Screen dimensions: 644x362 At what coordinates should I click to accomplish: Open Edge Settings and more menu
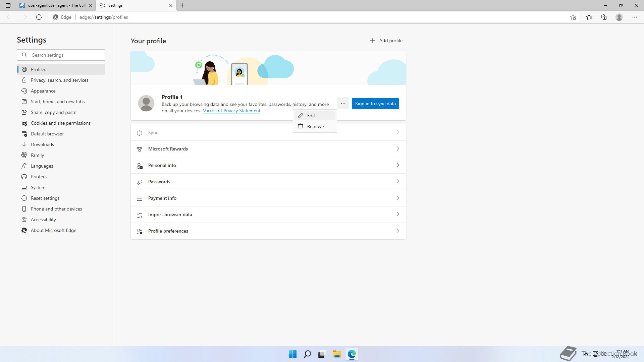tap(635, 17)
